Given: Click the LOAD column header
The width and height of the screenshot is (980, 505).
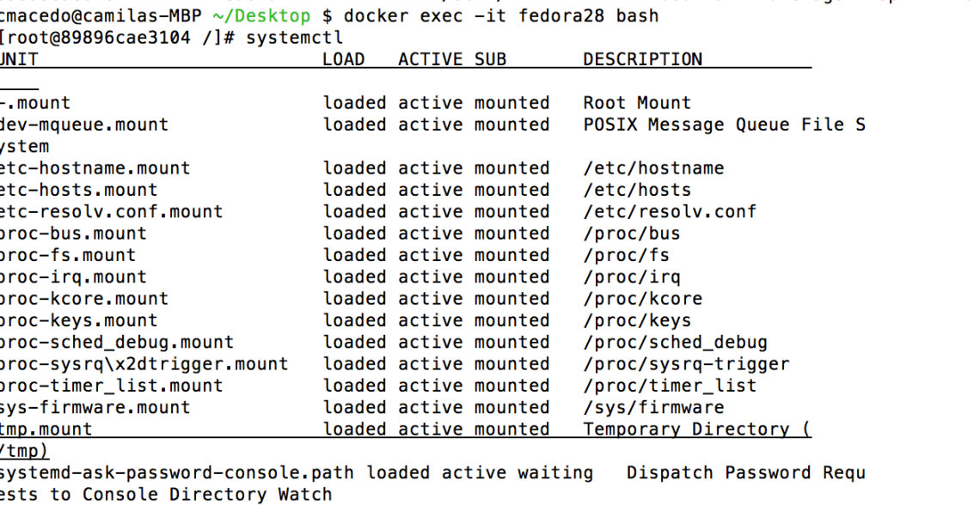Looking at the screenshot, I should 344,59.
